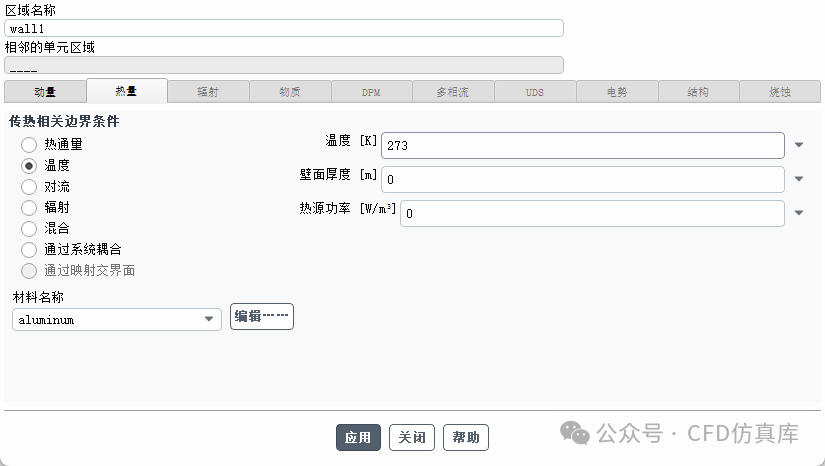Open the 热源功率 field dropdown arrow
Screen dimensions: 825x466
pyautogui.click(x=799, y=213)
